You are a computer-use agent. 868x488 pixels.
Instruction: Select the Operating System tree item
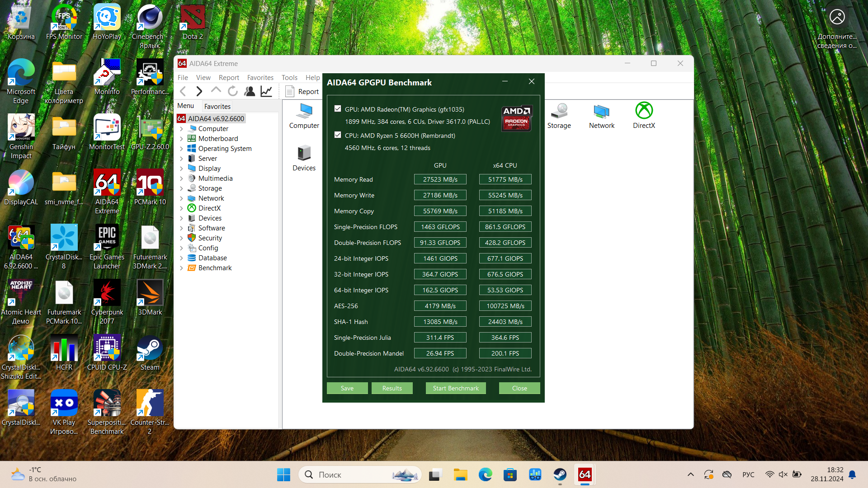pyautogui.click(x=225, y=149)
